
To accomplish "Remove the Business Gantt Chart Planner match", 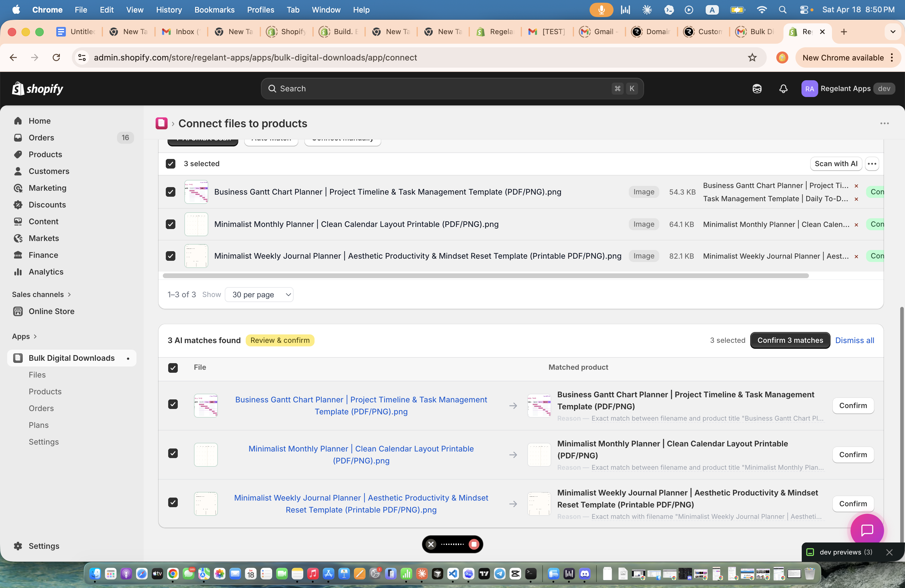I will [x=856, y=186].
